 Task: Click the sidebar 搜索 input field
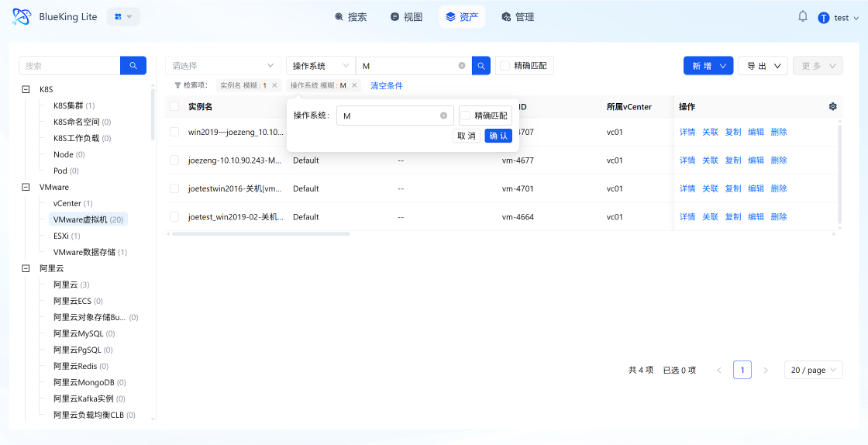(69, 65)
